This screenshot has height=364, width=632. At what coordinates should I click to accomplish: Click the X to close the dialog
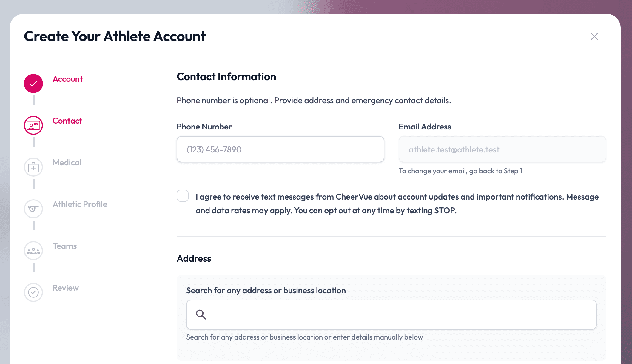(594, 36)
